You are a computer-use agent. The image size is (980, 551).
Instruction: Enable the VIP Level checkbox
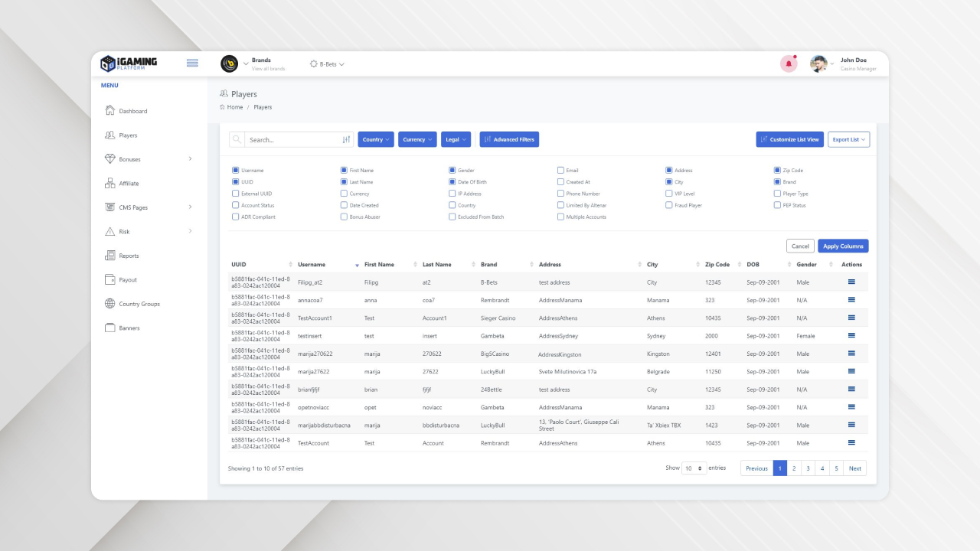pos(669,194)
